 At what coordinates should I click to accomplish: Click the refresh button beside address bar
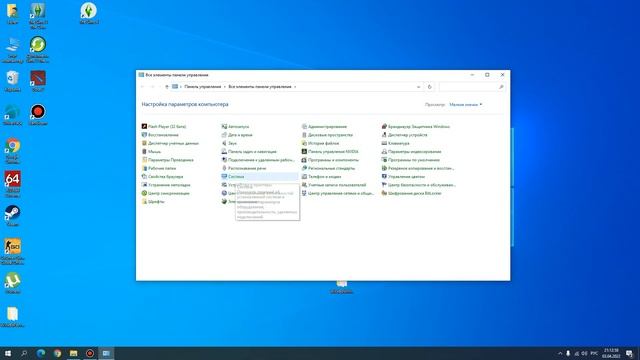(429, 87)
